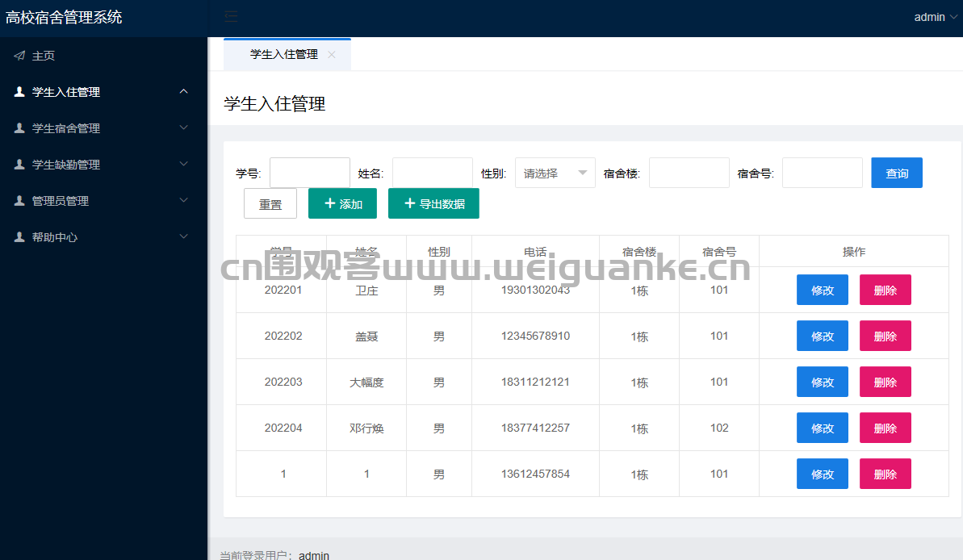Click the user icon next to 帮助中心

(x=19, y=236)
